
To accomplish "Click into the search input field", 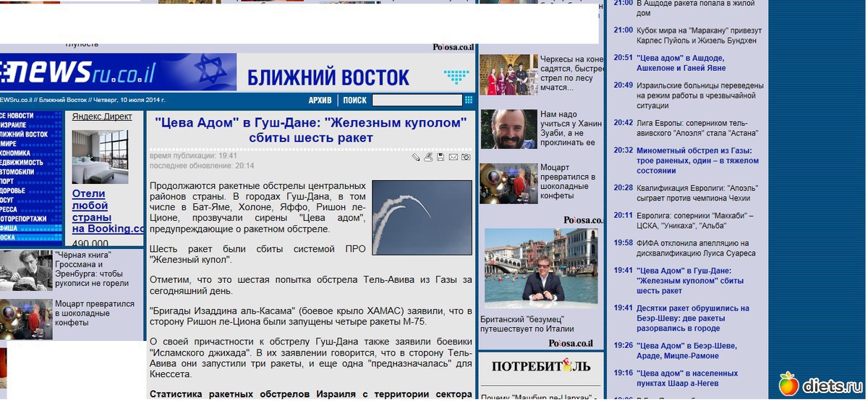I will click(x=417, y=101).
